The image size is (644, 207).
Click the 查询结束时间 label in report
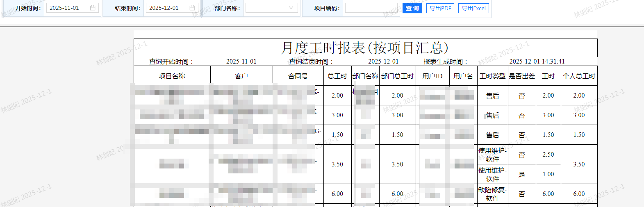pyautogui.click(x=311, y=61)
